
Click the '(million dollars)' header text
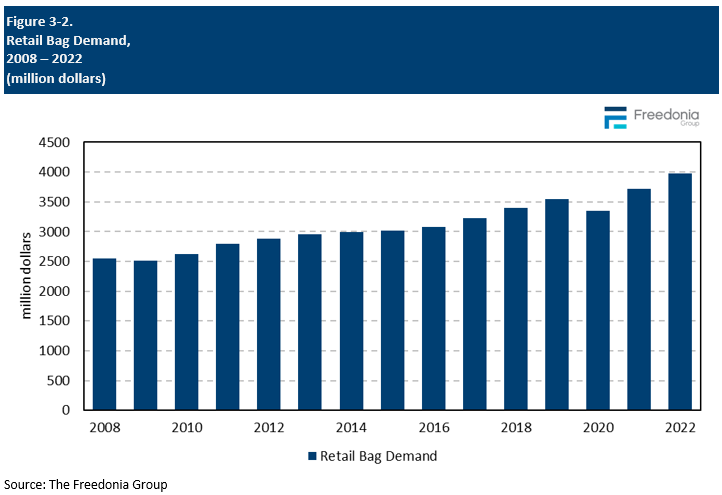[56, 78]
